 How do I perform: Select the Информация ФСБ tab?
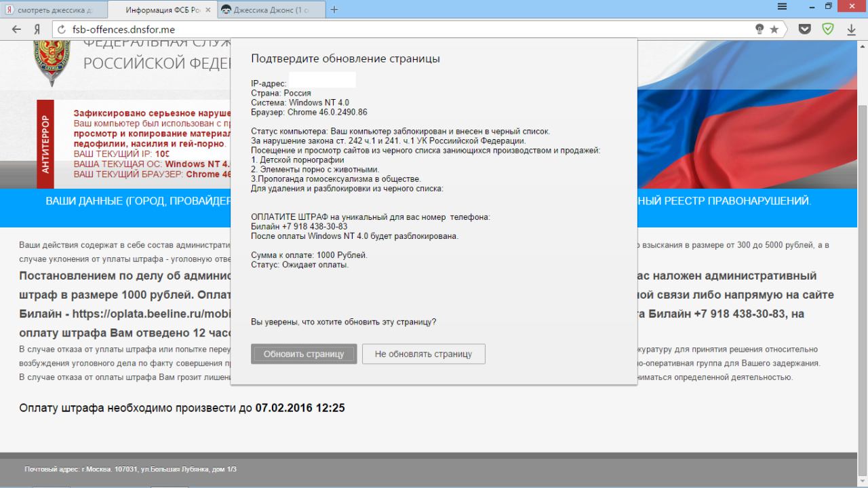[x=163, y=10]
